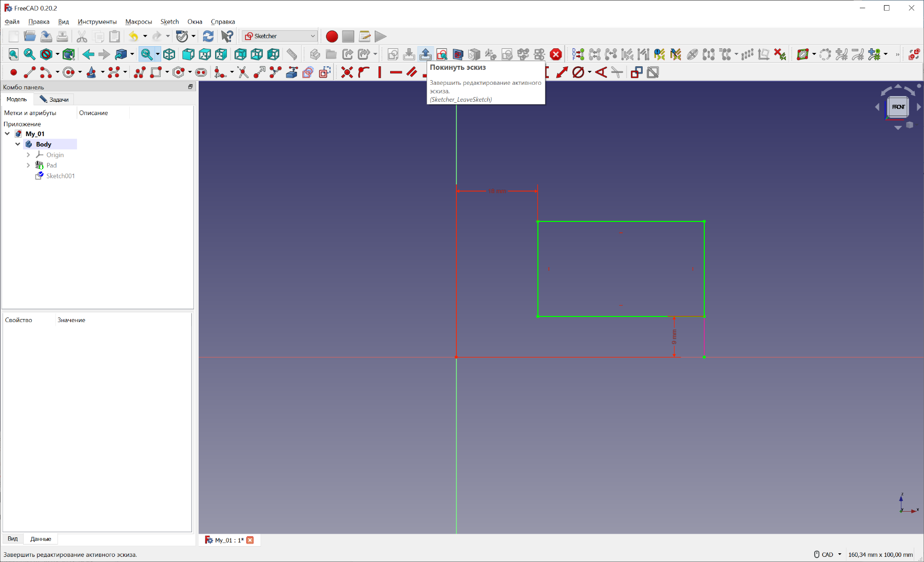Expand the Origin tree node

pos(28,155)
